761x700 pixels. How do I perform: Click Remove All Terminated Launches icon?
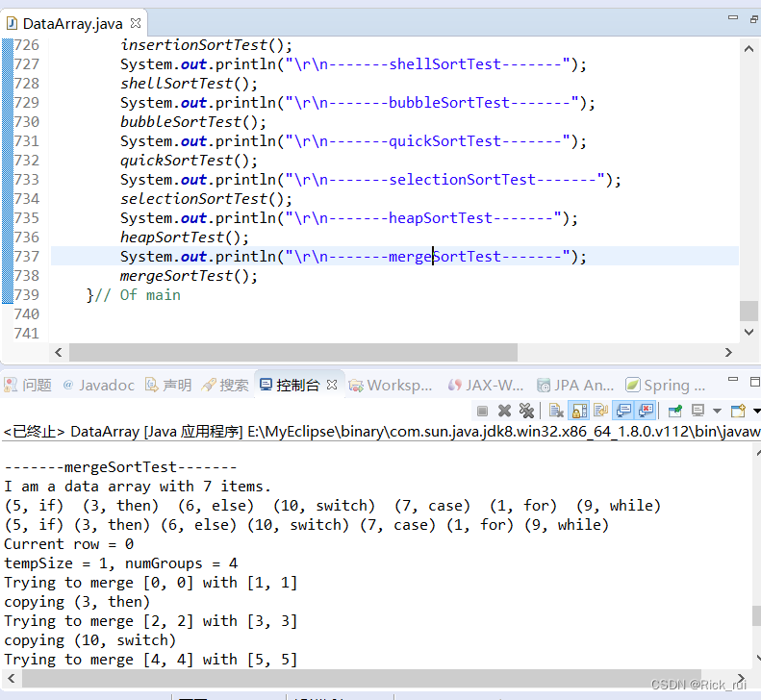tap(526, 412)
